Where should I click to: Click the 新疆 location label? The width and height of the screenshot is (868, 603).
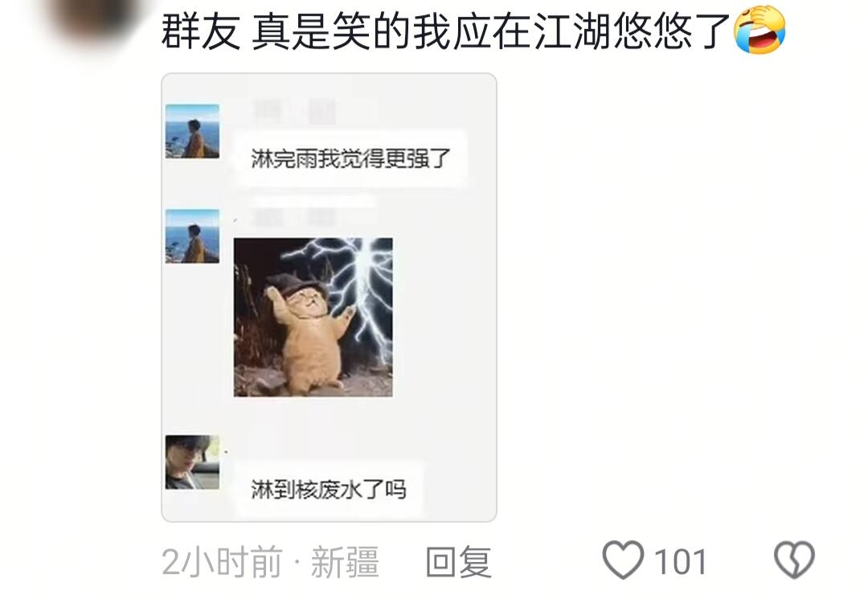click(x=345, y=561)
